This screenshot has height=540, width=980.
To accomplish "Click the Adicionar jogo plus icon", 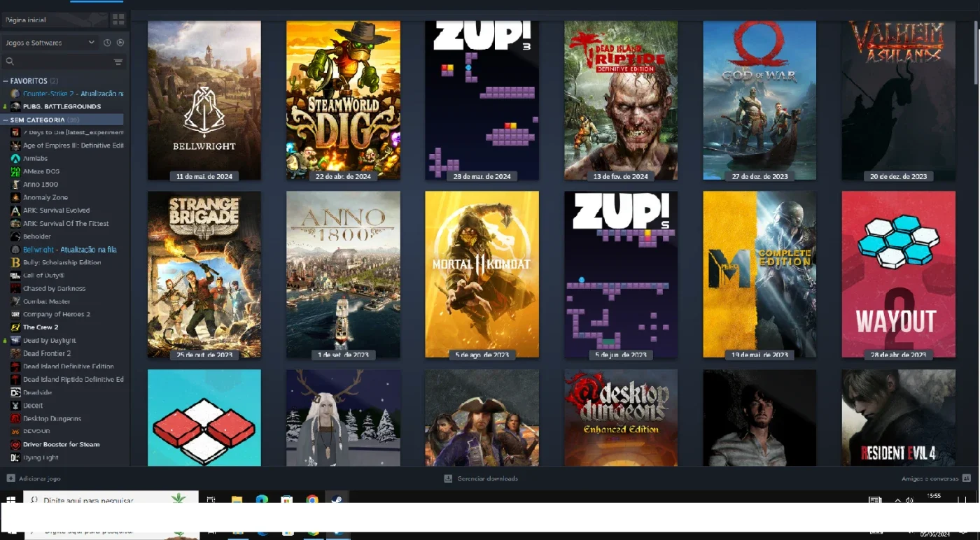I will tap(10, 478).
